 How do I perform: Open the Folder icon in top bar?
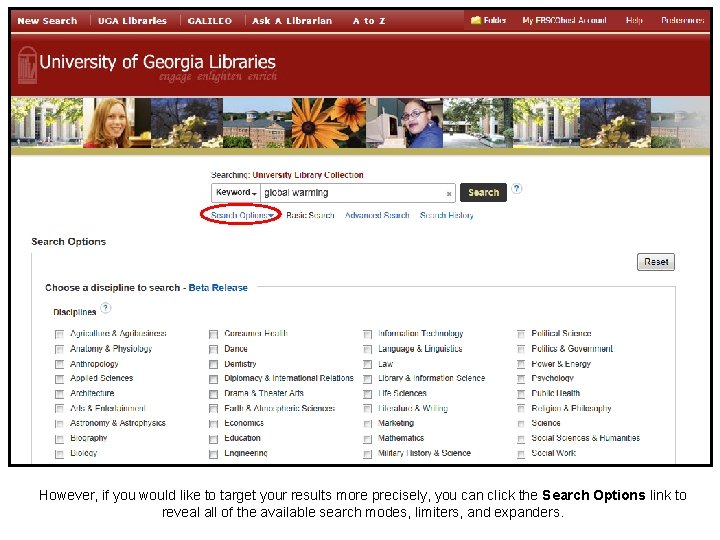tap(476, 20)
